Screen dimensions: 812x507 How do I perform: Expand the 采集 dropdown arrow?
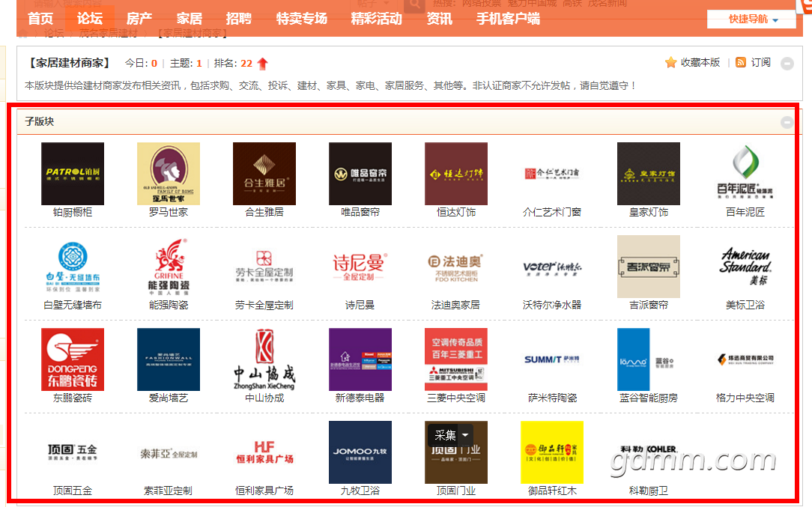(466, 435)
